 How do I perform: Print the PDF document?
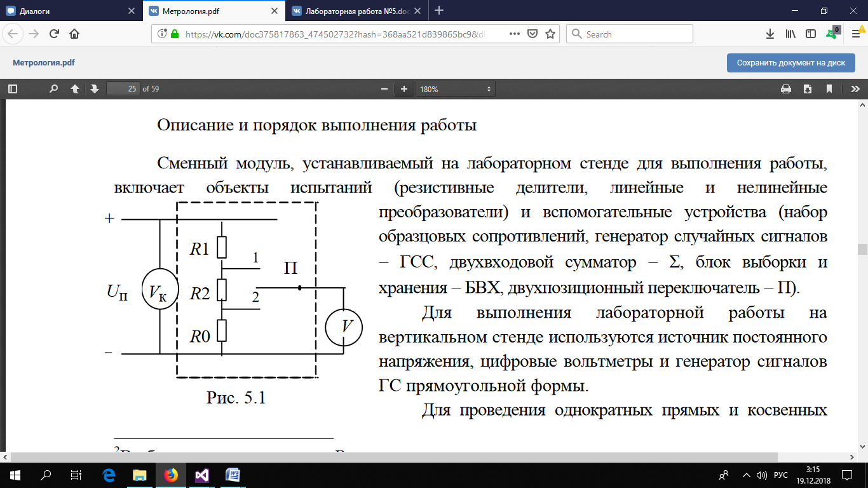pyautogui.click(x=786, y=89)
